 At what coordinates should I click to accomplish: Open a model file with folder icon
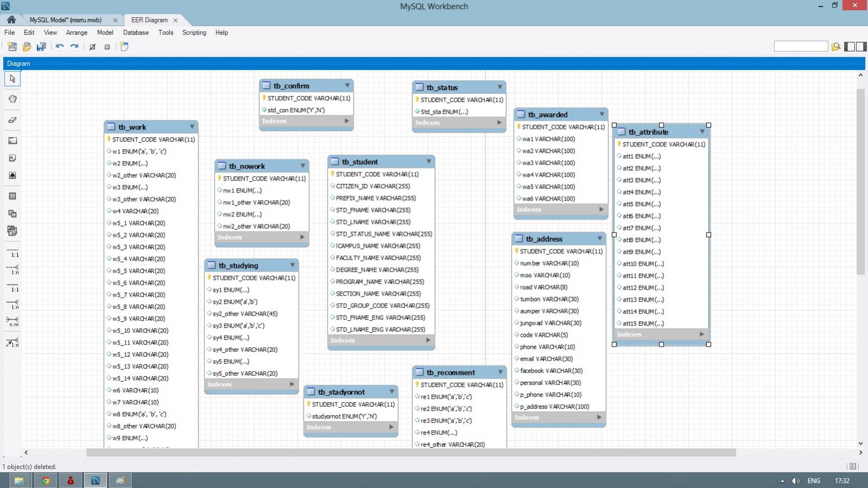click(27, 47)
